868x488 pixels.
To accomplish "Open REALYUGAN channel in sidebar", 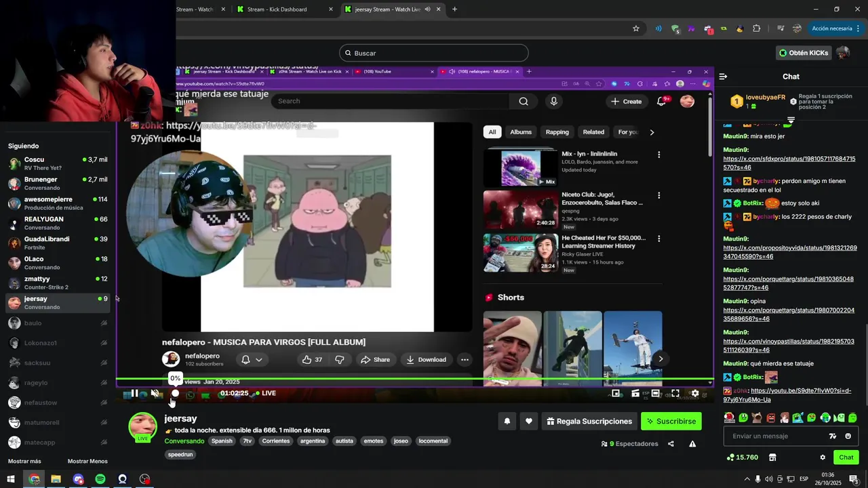I will coord(58,223).
